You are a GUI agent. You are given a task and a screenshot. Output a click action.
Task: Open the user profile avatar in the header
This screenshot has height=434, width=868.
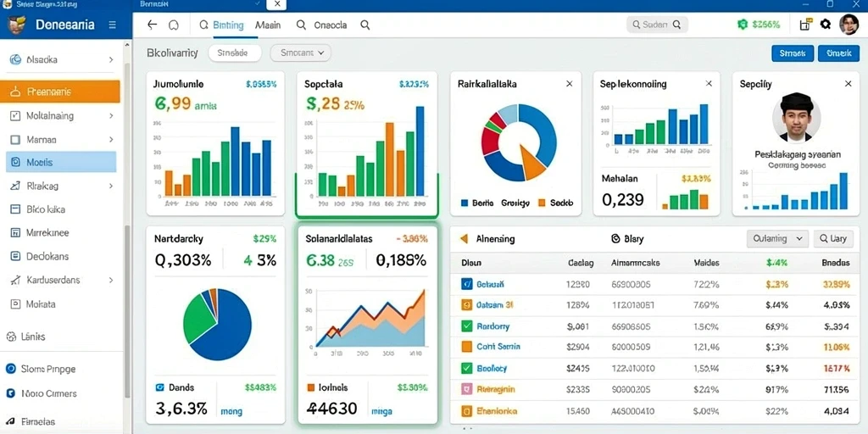[849, 25]
